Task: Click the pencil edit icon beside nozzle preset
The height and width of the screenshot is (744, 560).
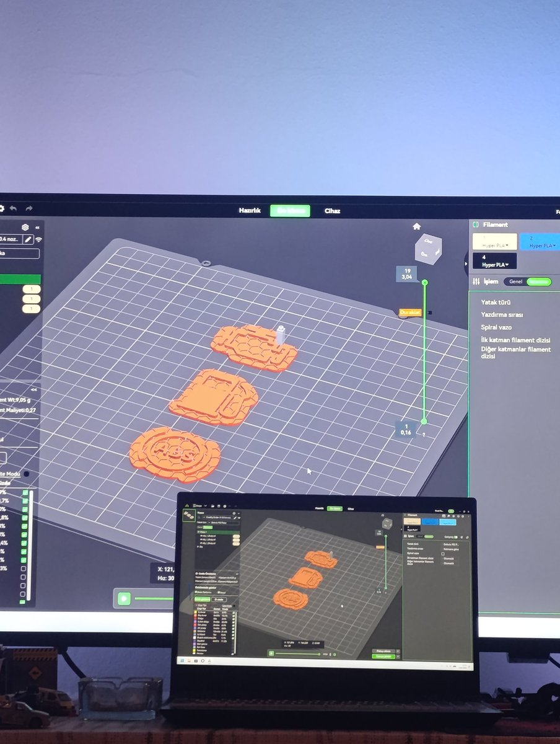Action: coord(28,239)
